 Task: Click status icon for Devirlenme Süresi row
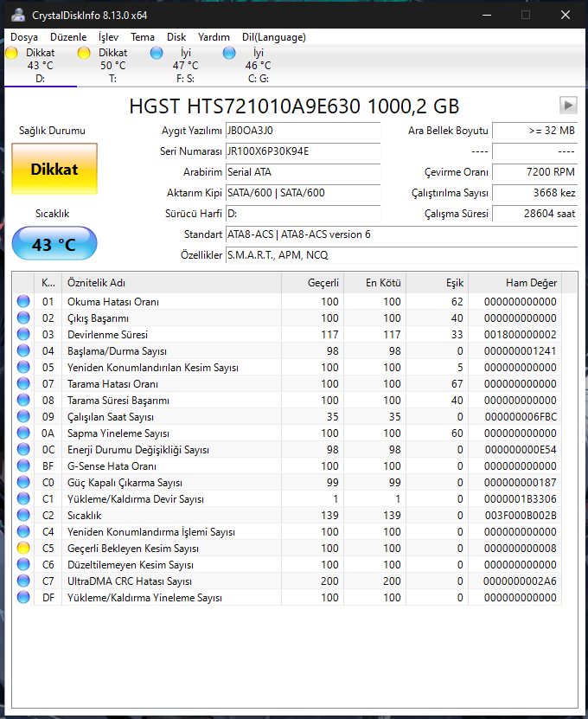23,334
